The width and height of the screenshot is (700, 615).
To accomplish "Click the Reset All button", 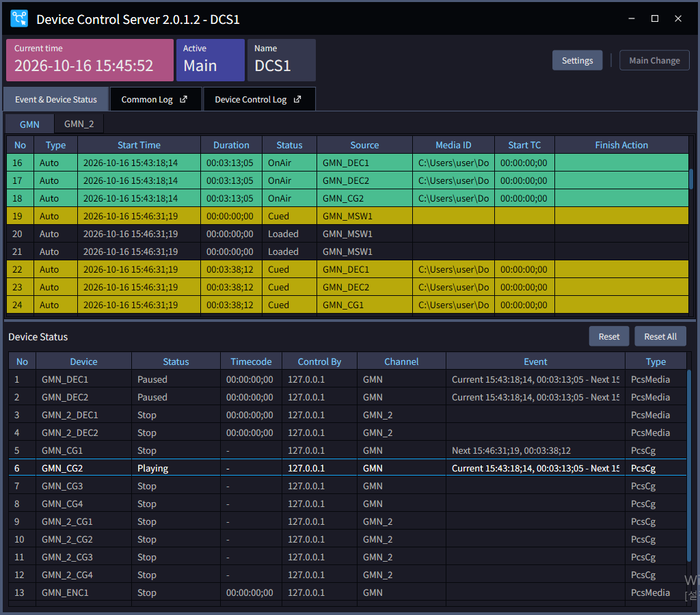I will 660,336.
